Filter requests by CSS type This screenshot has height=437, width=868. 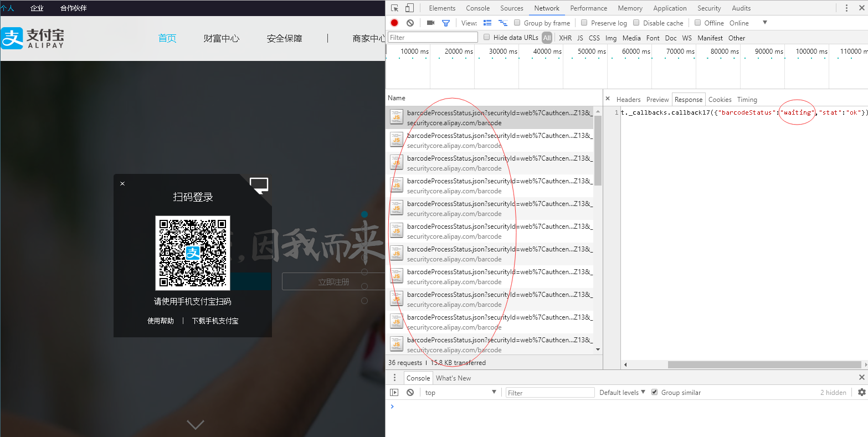pyautogui.click(x=594, y=38)
